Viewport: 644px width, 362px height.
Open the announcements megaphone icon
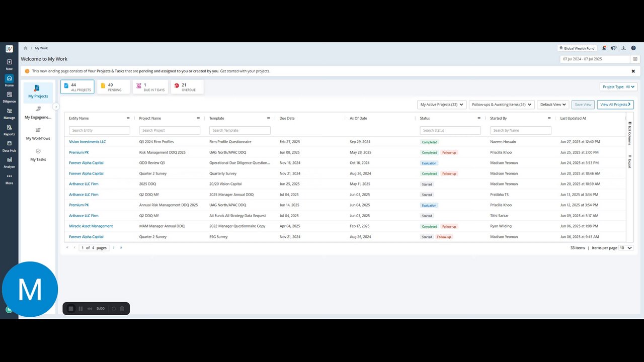614,48
